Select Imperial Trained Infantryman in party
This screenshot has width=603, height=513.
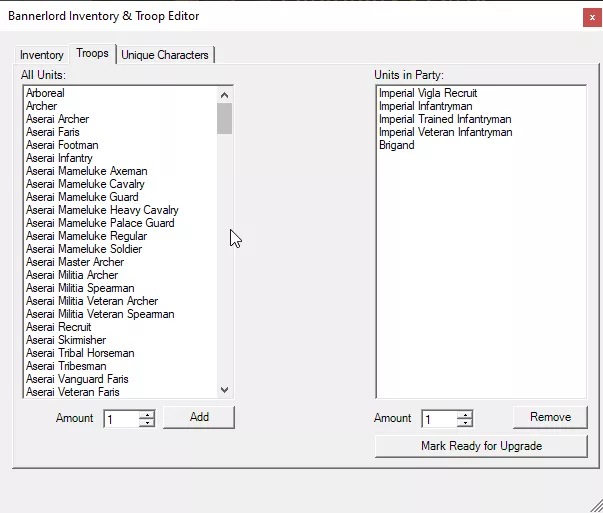tap(481, 119)
